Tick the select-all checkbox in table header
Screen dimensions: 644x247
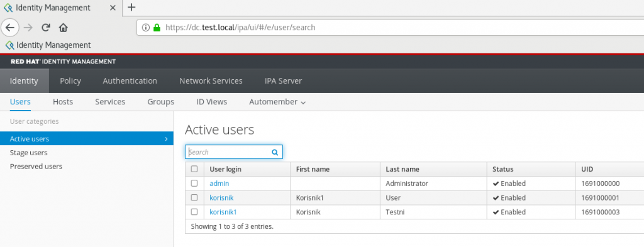195,169
